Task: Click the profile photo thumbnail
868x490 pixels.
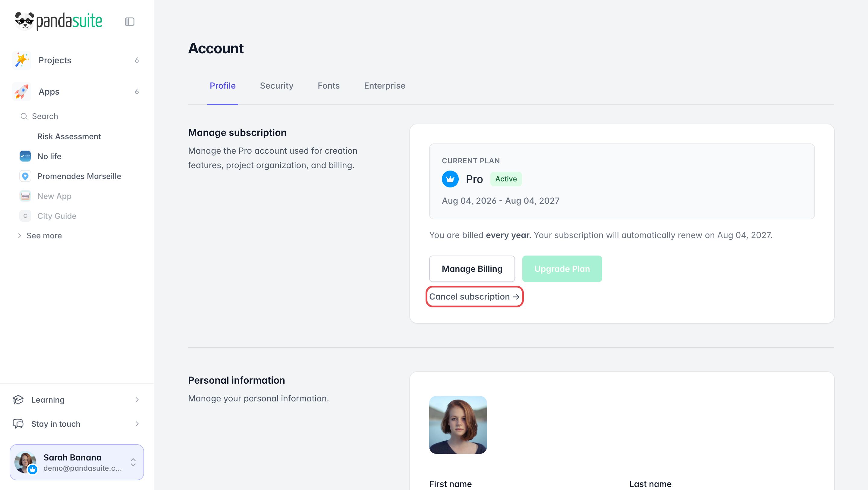Action: pyautogui.click(x=458, y=425)
